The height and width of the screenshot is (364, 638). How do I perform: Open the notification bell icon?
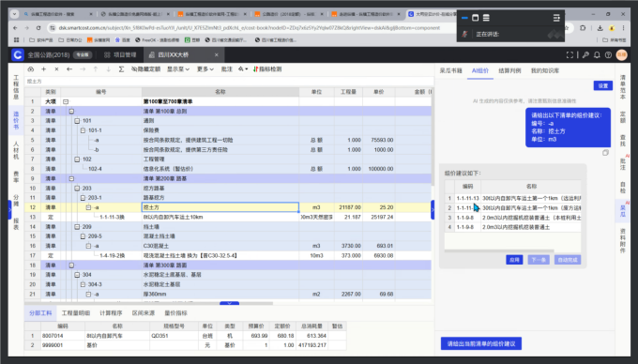tap(597, 55)
